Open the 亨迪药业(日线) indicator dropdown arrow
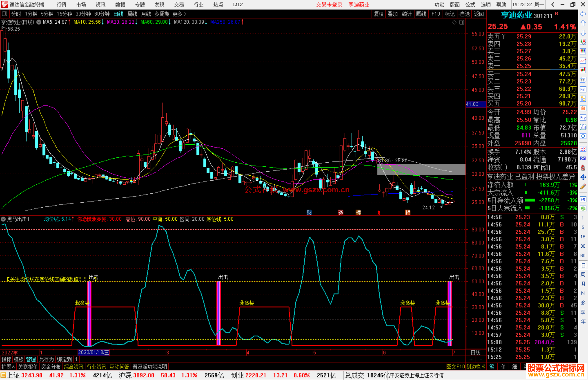Viewport: 588px width, 380px height. point(39,22)
